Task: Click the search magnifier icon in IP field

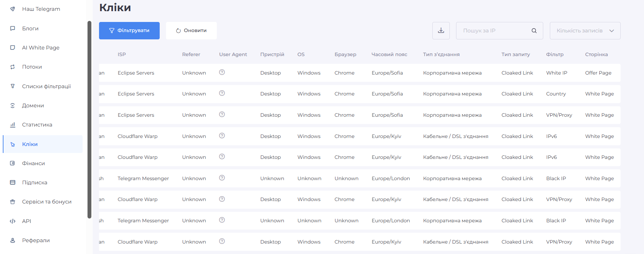Action: pos(534,31)
